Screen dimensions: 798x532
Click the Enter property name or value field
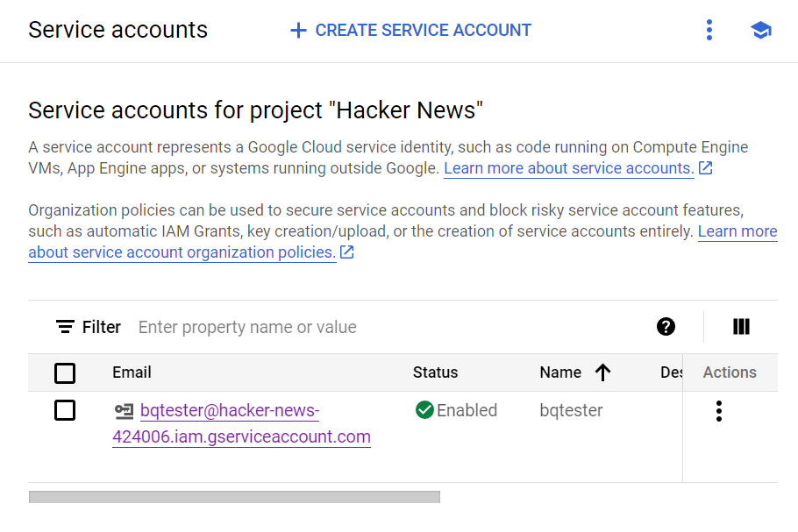click(x=246, y=326)
